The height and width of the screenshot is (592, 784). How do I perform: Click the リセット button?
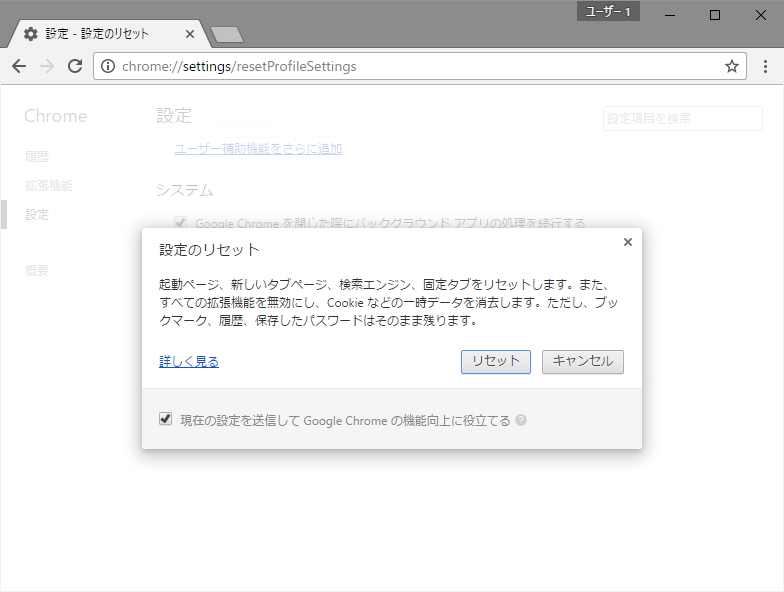[496, 362]
